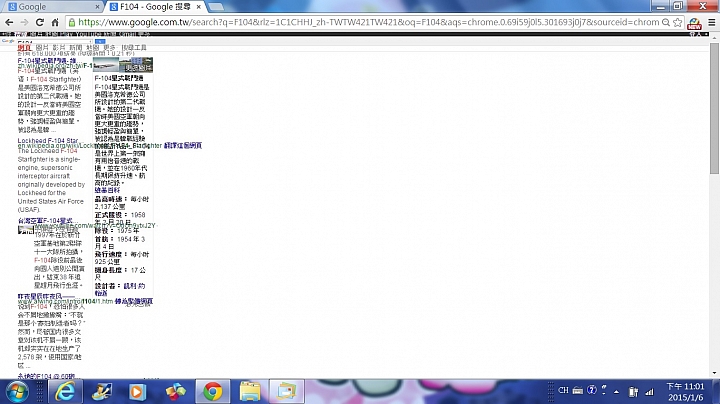Screen dimensions: 720x404
Task: Click the power battery tray icon
Action: [x=633, y=392]
